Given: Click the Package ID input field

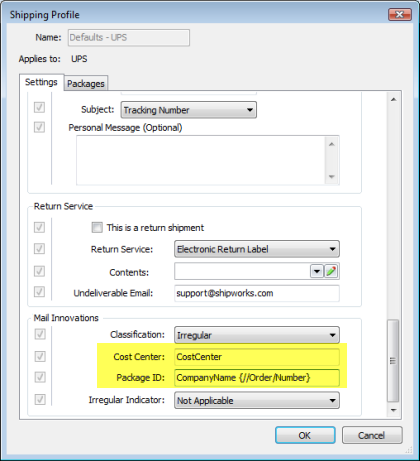Looking at the screenshot, I should [x=257, y=378].
